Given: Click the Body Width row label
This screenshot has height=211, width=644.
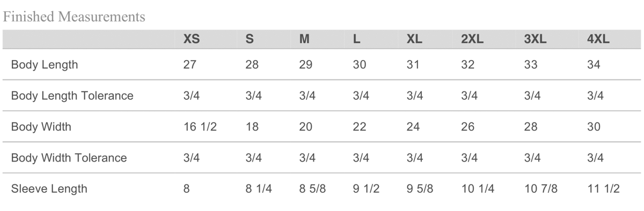Looking at the screenshot, I should tap(41, 127).
